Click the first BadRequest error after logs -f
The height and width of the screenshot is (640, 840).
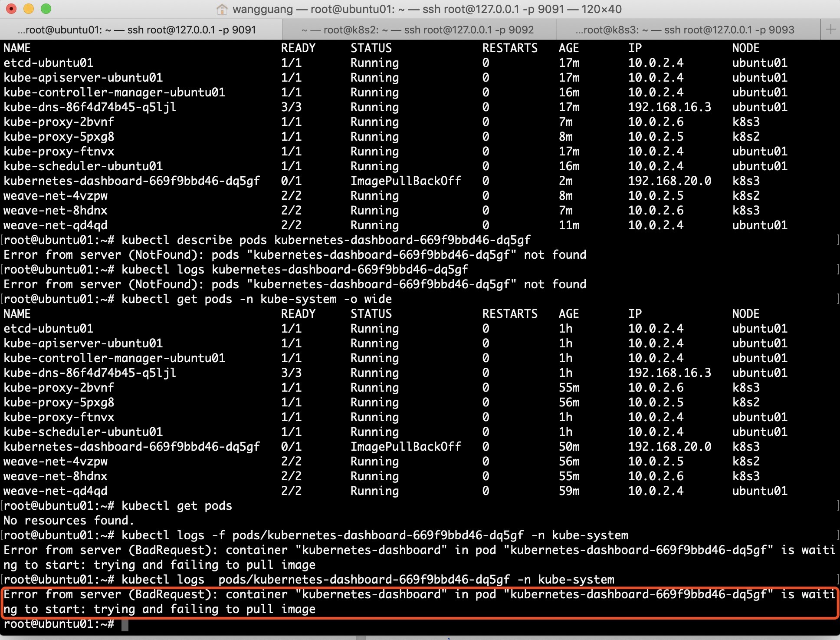(420, 558)
